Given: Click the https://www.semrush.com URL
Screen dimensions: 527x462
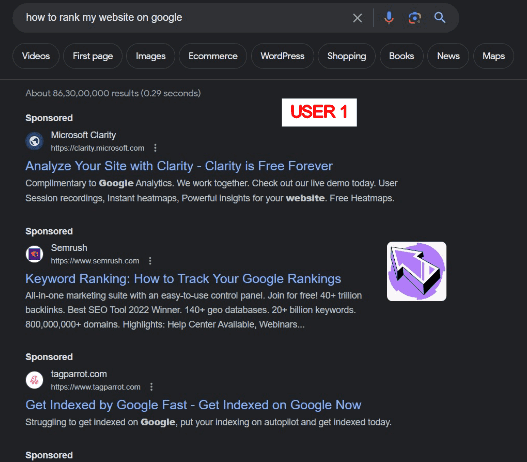Looking at the screenshot, I should 95,261.
